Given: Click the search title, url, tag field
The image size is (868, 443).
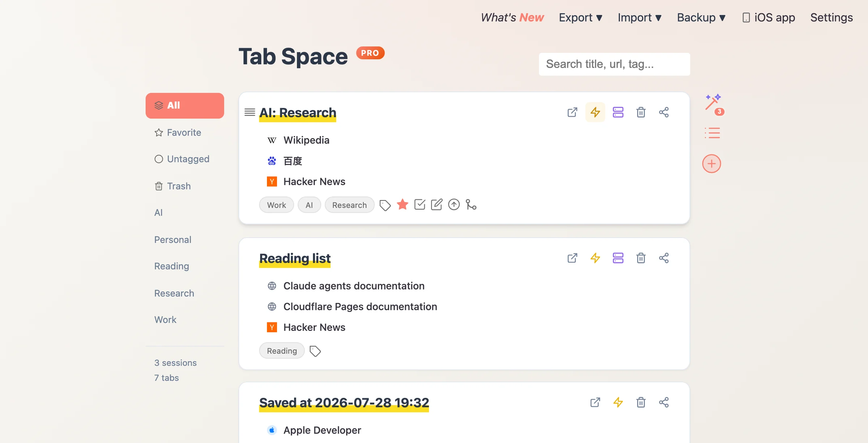Looking at the screenshot, I should [614, 64].
